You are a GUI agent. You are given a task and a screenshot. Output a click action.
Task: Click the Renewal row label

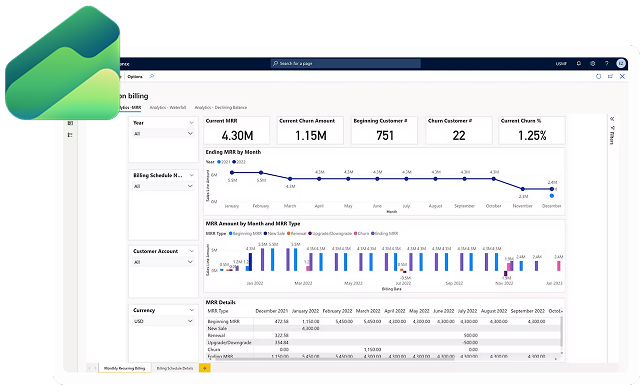click(216, 335)
